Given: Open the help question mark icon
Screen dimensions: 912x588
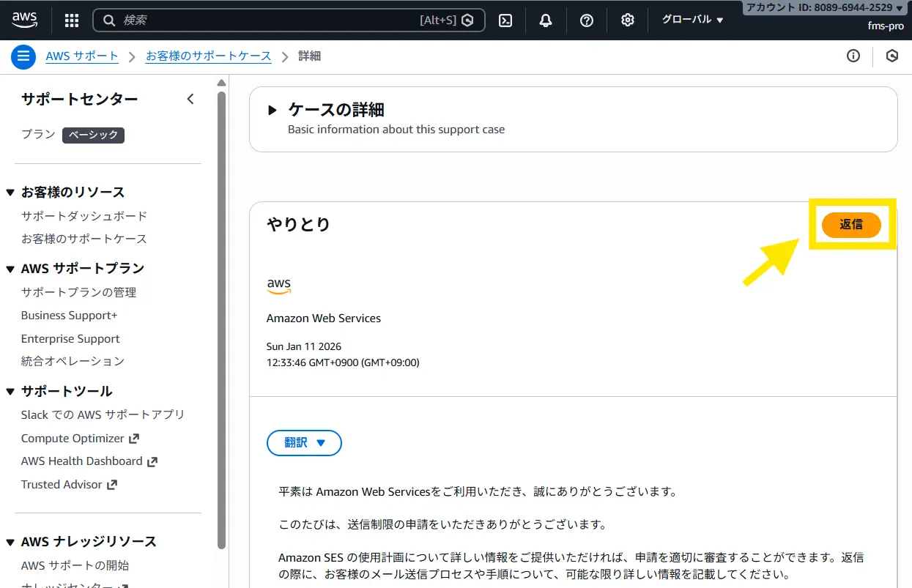Looking at the screenshot, I should (x=587, y=21).
